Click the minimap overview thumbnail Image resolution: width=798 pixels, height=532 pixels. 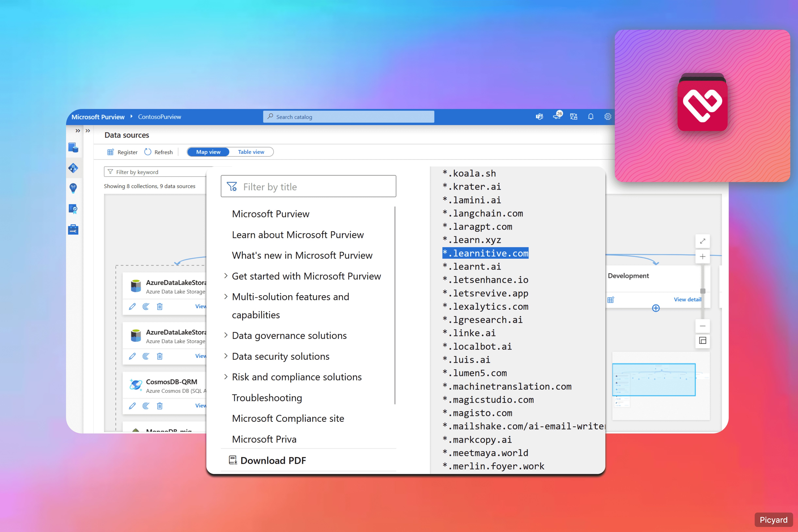click(x=661, y=386)
